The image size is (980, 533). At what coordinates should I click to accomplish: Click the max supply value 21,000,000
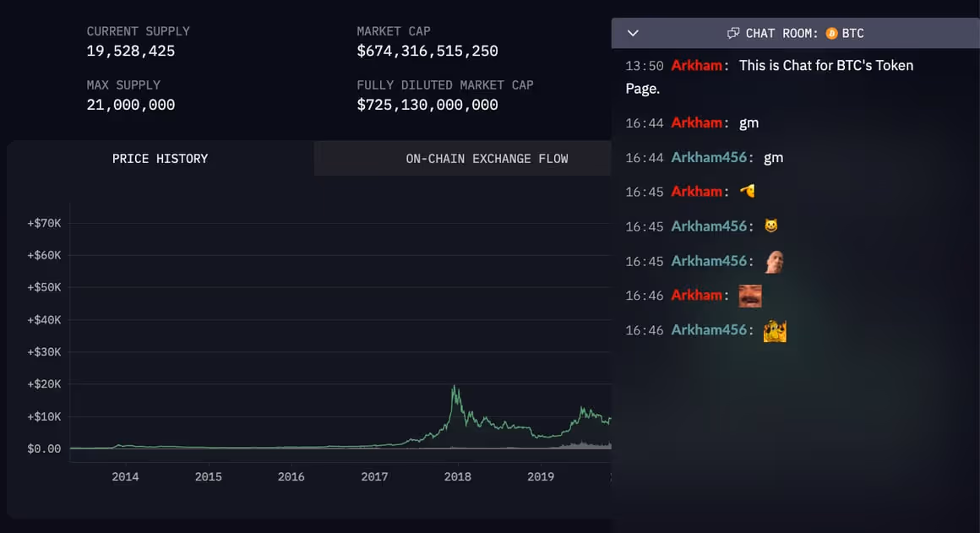tap(131, 105)
